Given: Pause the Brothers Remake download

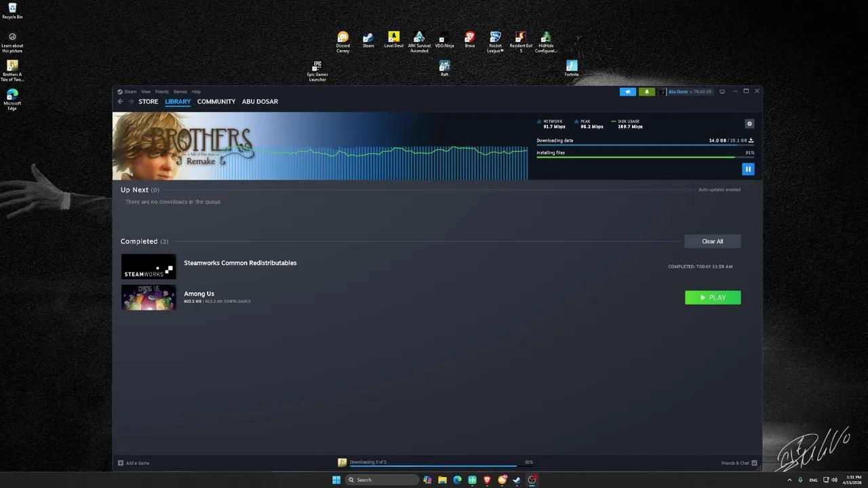Looking at the screenshot, I should (x=748, y=169).
